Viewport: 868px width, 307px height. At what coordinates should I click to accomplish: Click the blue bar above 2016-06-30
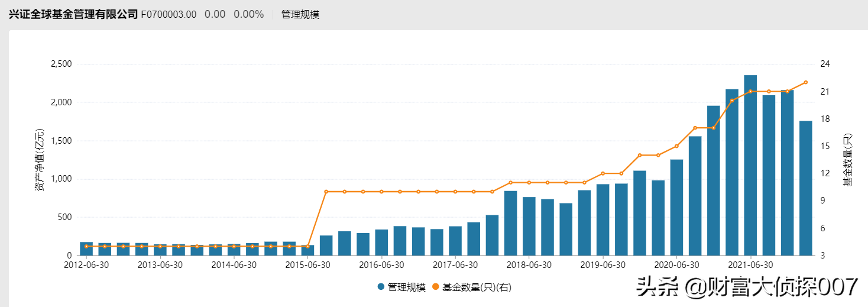381,243
